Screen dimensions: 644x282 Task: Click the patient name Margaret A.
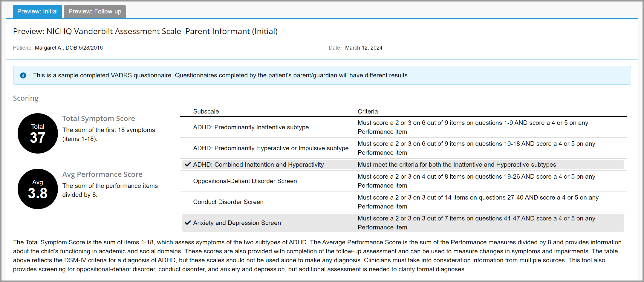(68, 47)
